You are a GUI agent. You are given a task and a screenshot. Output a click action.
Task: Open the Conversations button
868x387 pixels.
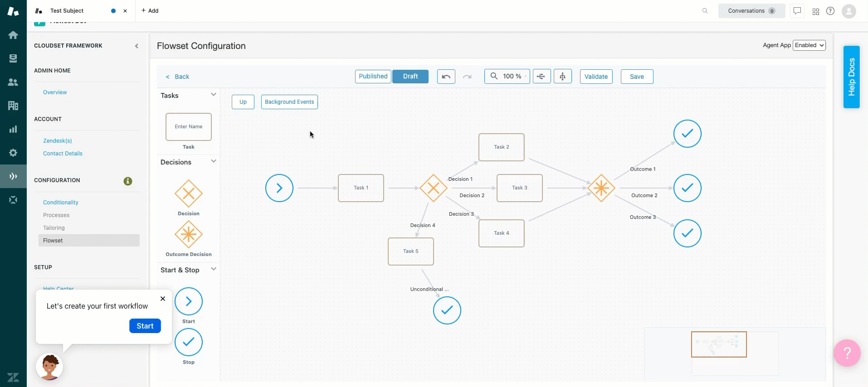click(751, 11)
